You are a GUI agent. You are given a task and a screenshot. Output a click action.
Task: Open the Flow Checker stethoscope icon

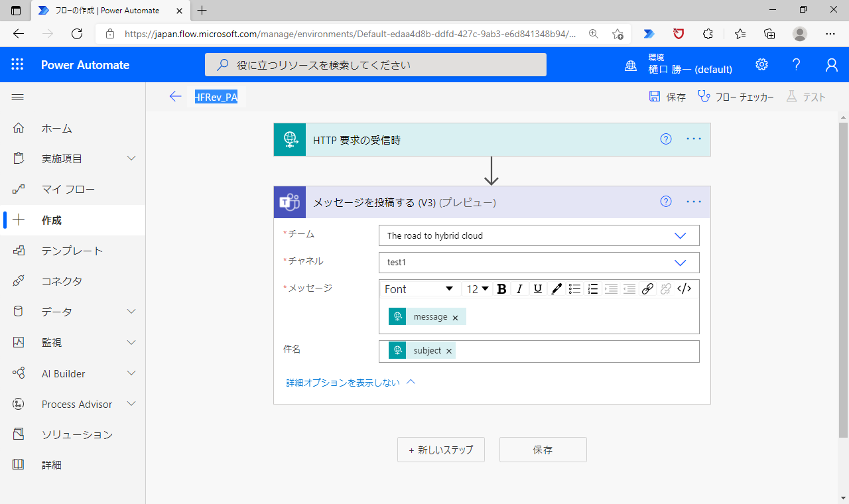(704, 97)
